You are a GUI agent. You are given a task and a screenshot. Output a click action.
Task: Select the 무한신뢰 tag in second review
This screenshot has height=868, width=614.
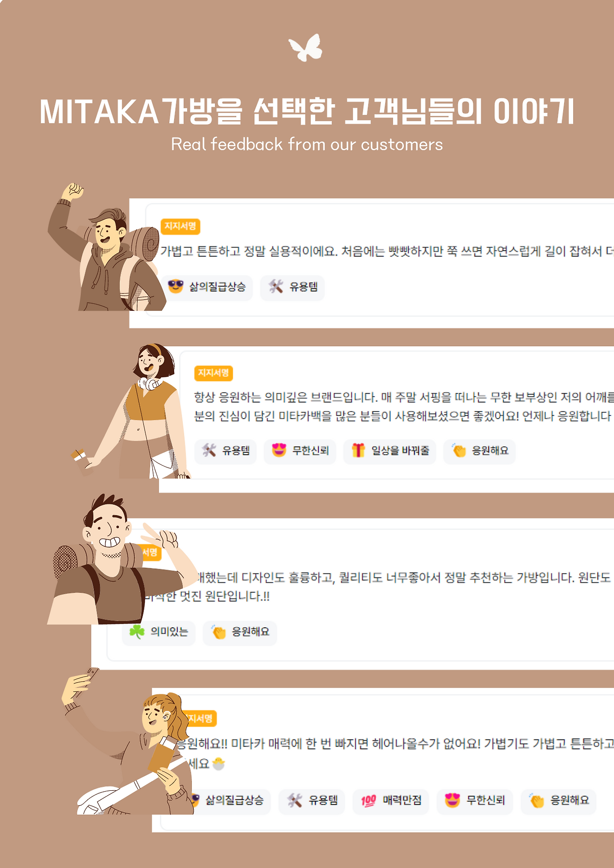[x=300, y=451]
